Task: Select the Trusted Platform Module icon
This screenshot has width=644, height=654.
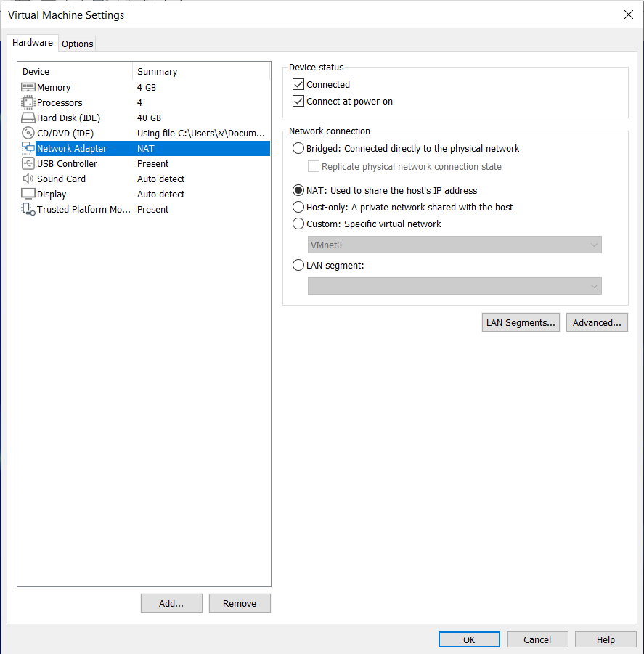Action: pos(28,210)
